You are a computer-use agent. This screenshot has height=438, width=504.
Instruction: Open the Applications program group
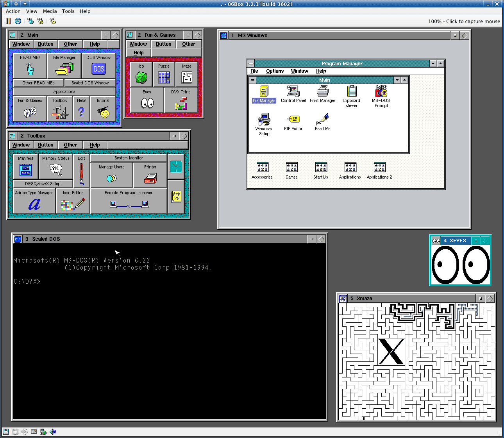pyautogui.click(x=350, y=170)
